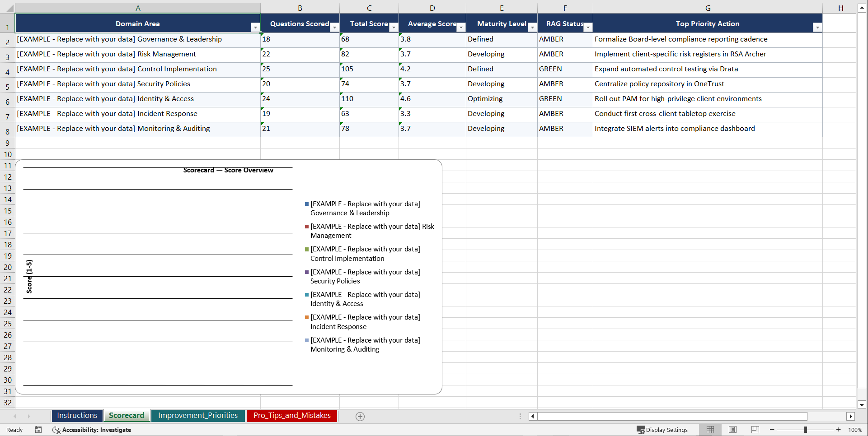The height and width of the screenshot is (436, 868).
Task: Open the RAG Status filter dropdown
Action: 588,27
